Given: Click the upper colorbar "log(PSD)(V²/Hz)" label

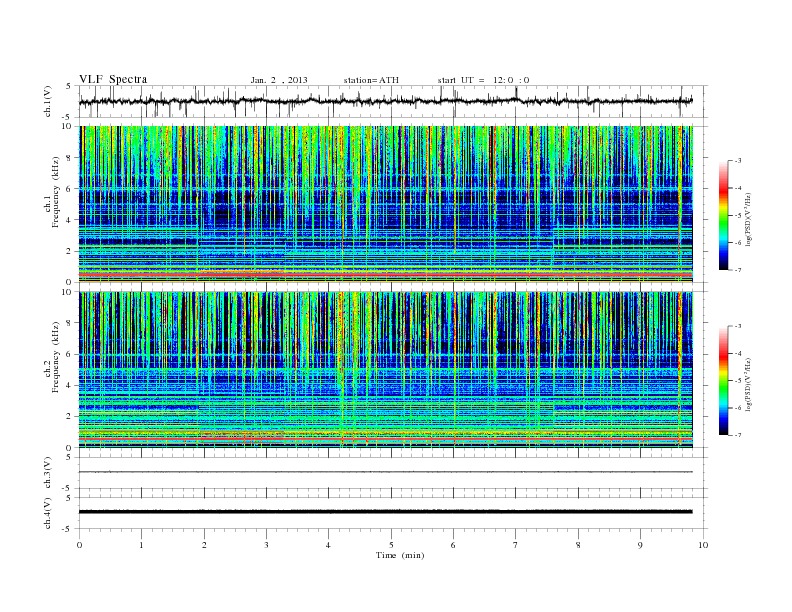Looking at the screenshot, I should point(749,219).
